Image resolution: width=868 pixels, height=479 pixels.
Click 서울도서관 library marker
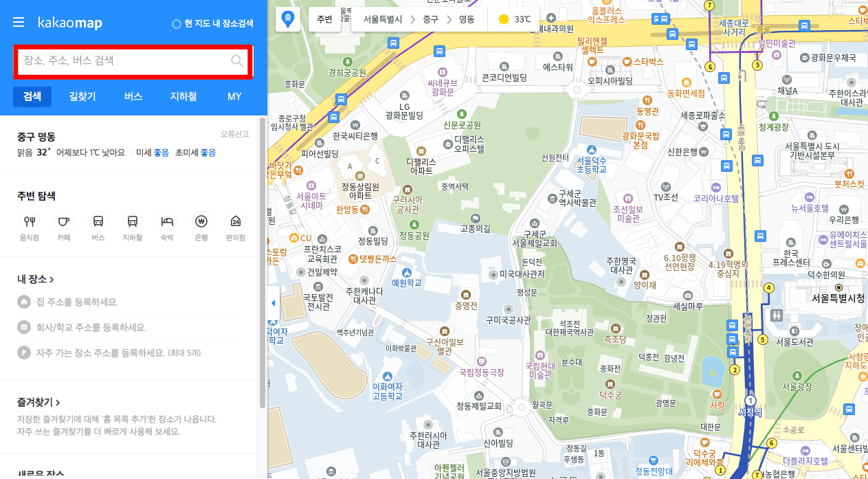794,331
